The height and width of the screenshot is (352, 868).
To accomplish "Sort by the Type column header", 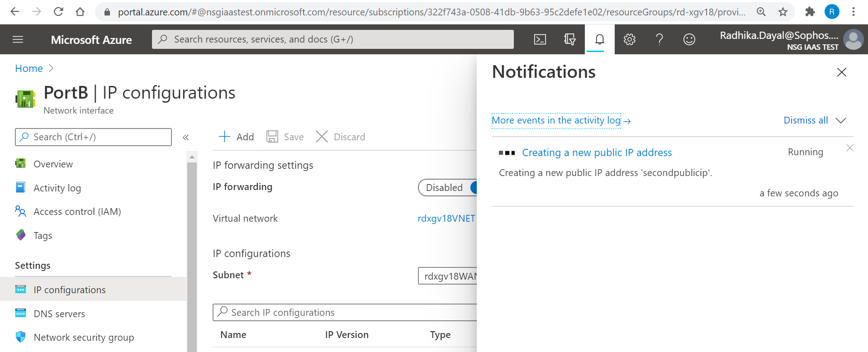I will tap(440, 335).
